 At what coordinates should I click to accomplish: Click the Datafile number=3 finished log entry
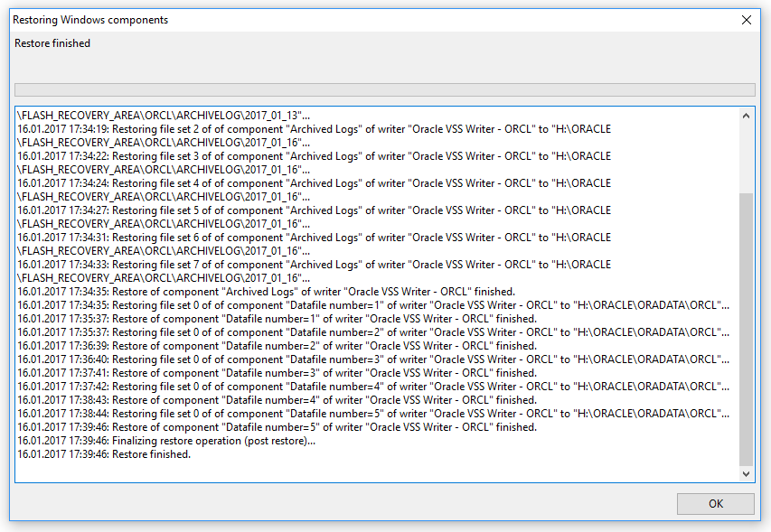[x=277, y=373]
